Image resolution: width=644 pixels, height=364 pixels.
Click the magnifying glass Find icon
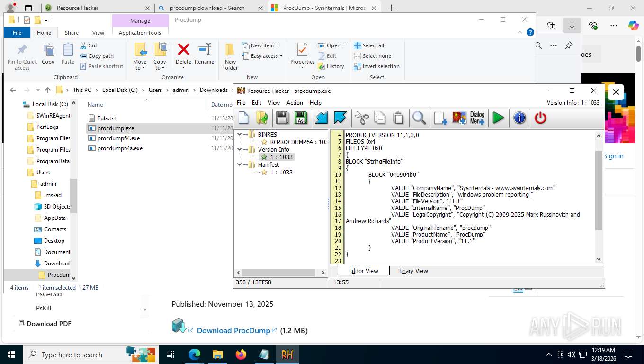pyautogui.click(x=419, y=118)
